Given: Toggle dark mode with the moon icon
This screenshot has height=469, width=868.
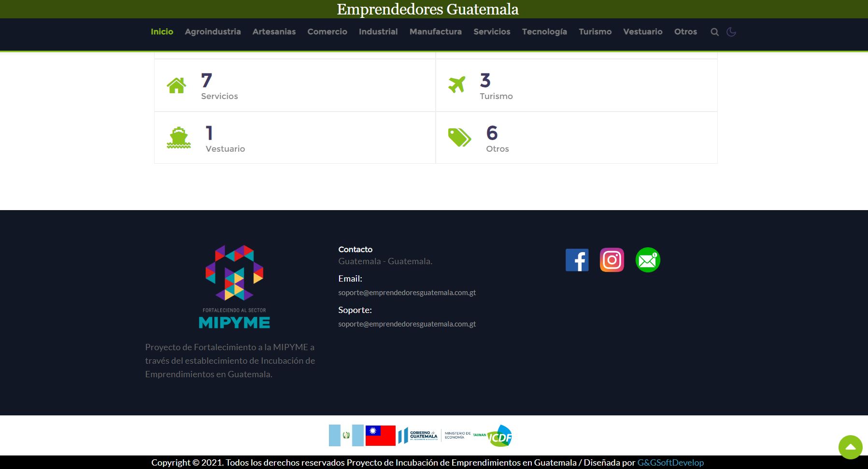Looking at the screenshot, I should click(x=731, y=32).
